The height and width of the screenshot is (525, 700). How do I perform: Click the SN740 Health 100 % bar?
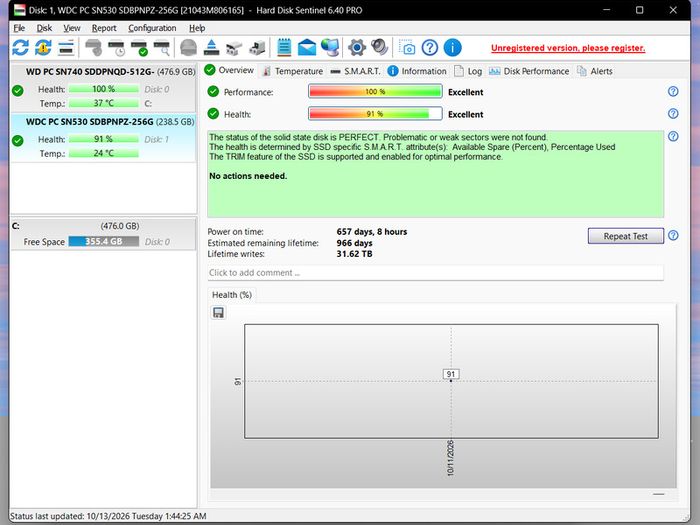click(104, 89)
